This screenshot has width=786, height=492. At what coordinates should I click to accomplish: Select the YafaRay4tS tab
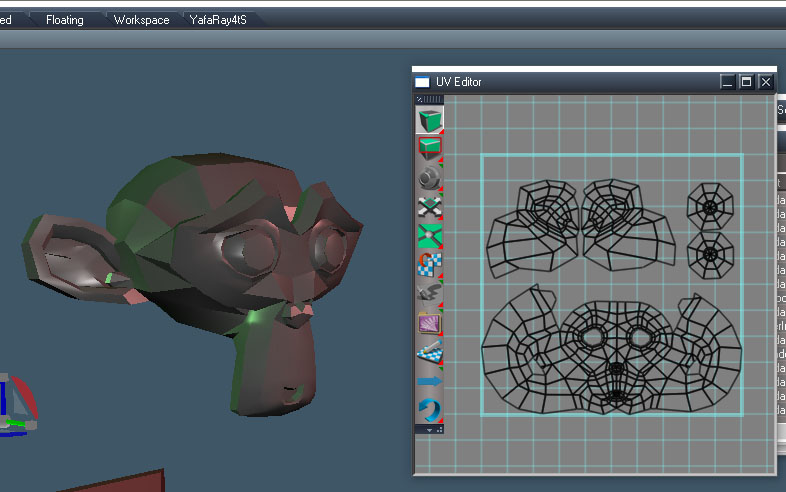pos(218,20)
